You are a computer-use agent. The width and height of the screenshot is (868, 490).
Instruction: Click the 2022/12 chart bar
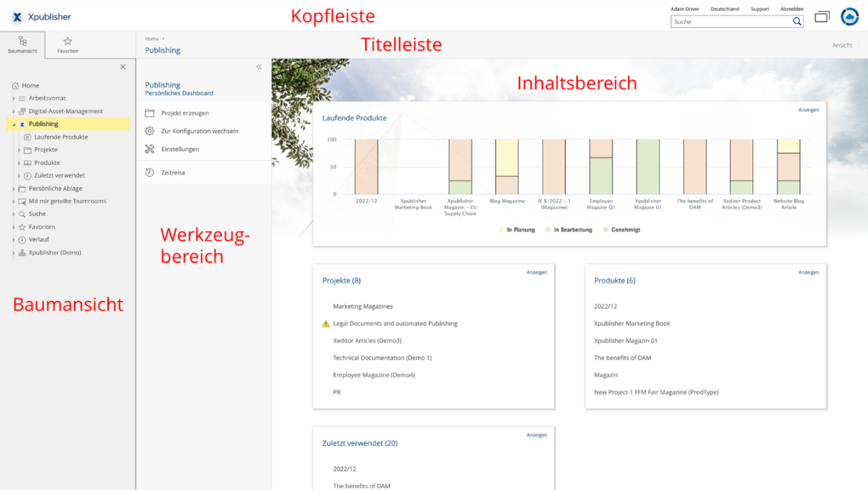[x=366, y=166]
